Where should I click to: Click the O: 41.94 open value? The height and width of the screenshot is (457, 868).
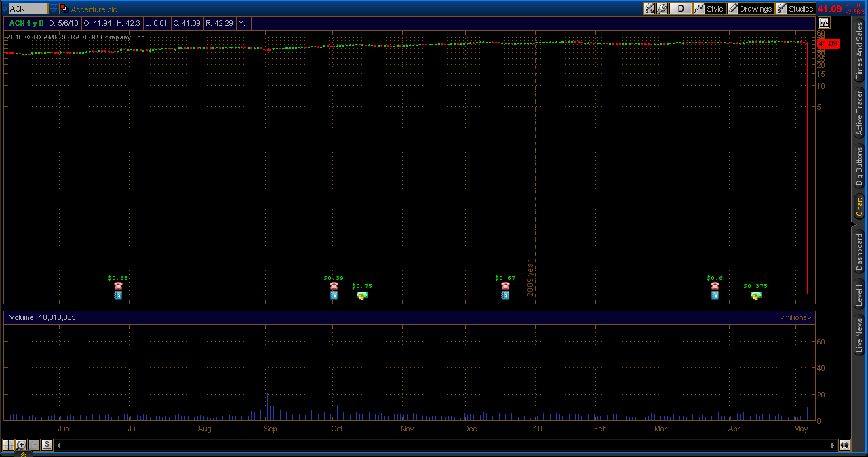[98, 23]
